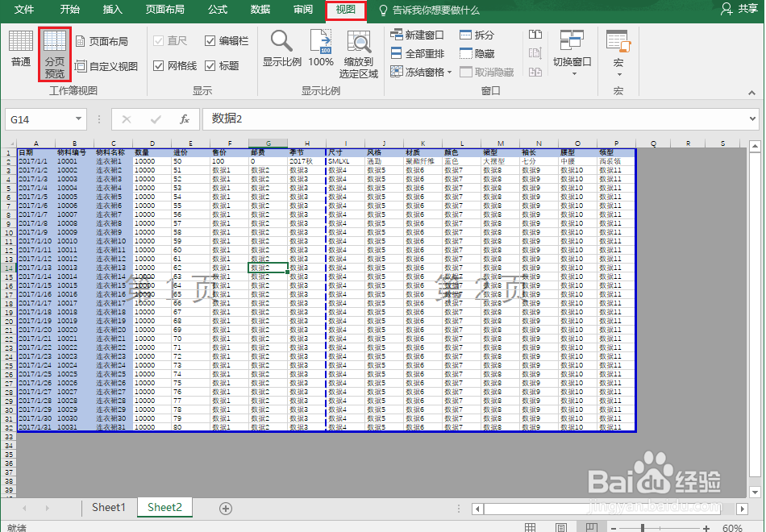The width and height of the screenshot is (766, 532).
Task: Switch to the 审阅 ribbon tab
Action: [x=302, y=10]
